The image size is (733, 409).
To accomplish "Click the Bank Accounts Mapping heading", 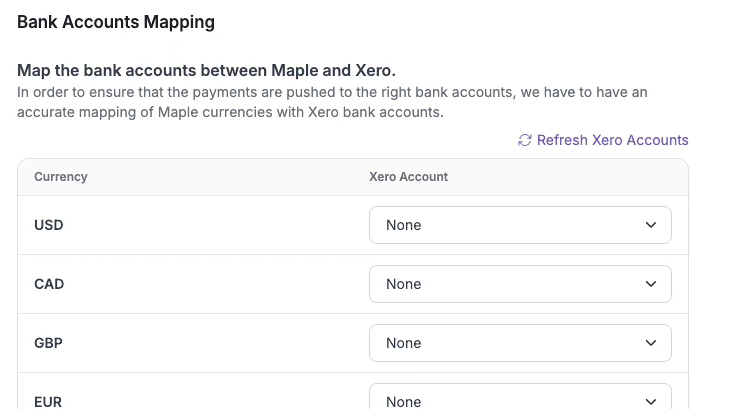I will pos(116,22).
